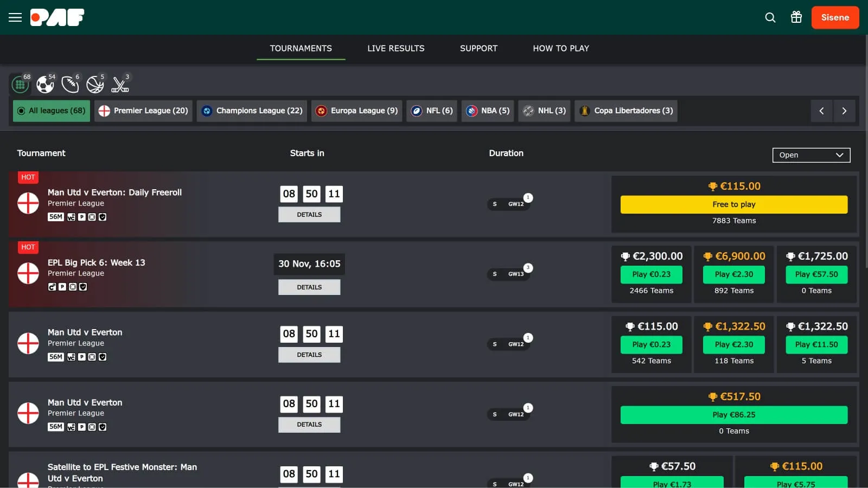Open the Open status dropdown
The height and width of the screenshot is (488, 868).
tap(811, 155)
